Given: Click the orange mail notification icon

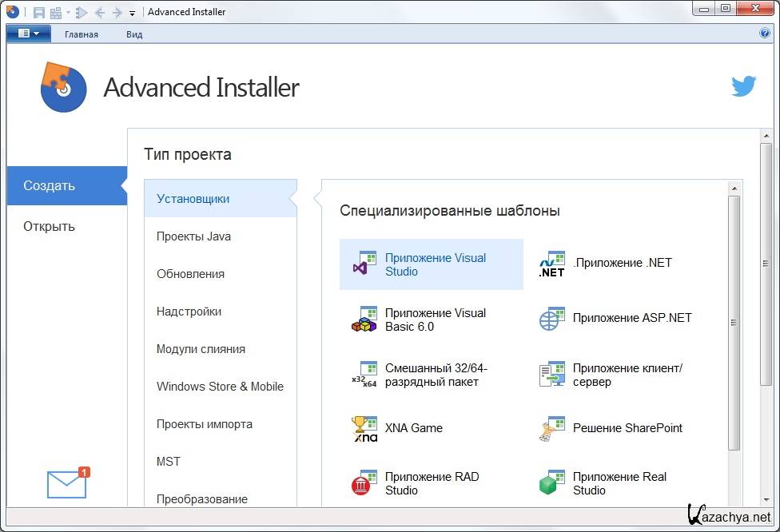Looking at the screenshot, I should coord(66,482).
